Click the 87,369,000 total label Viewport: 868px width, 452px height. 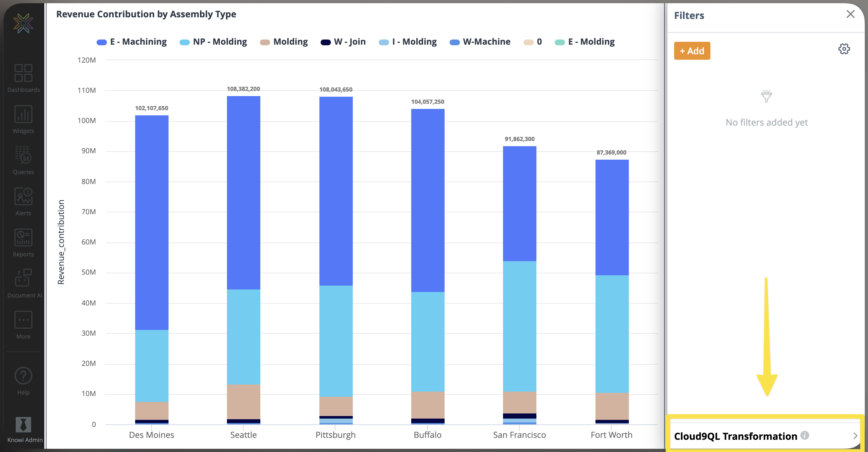(612, 153)
